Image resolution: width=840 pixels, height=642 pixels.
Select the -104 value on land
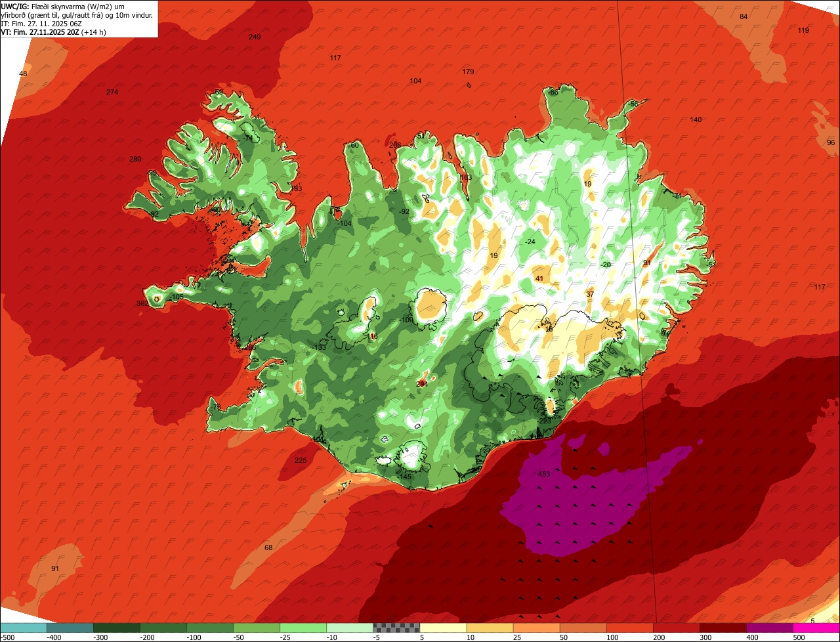pos(345,223)
